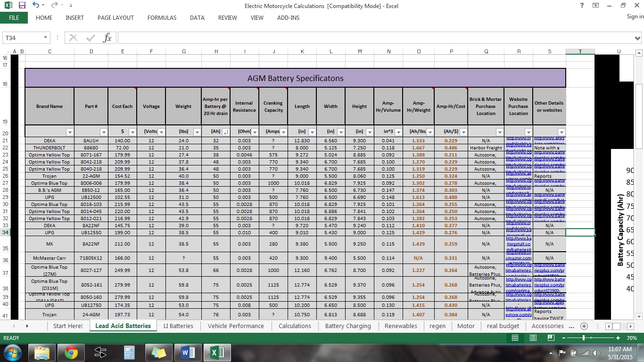Open the VIEW ribbon tab
Screen dimensions: 644x362
click(257, 17)
